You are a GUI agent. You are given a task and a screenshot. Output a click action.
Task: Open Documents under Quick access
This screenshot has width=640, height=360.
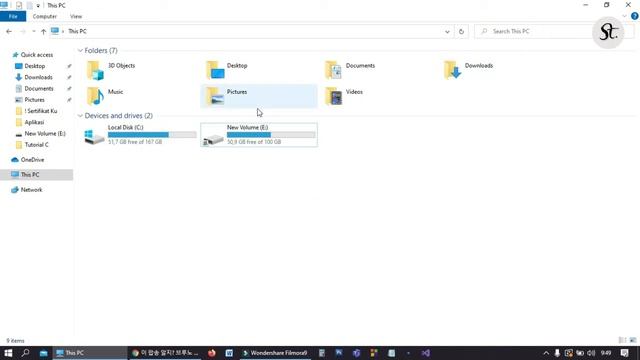pyautogui.click(x=38, y=89)
